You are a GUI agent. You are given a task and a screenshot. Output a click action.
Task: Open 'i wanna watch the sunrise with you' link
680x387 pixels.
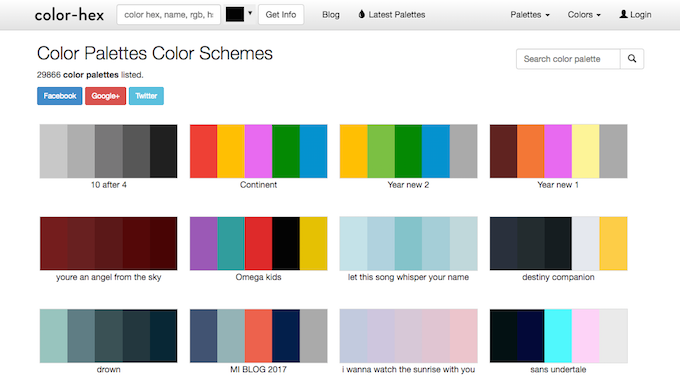(x=408, y=370)
